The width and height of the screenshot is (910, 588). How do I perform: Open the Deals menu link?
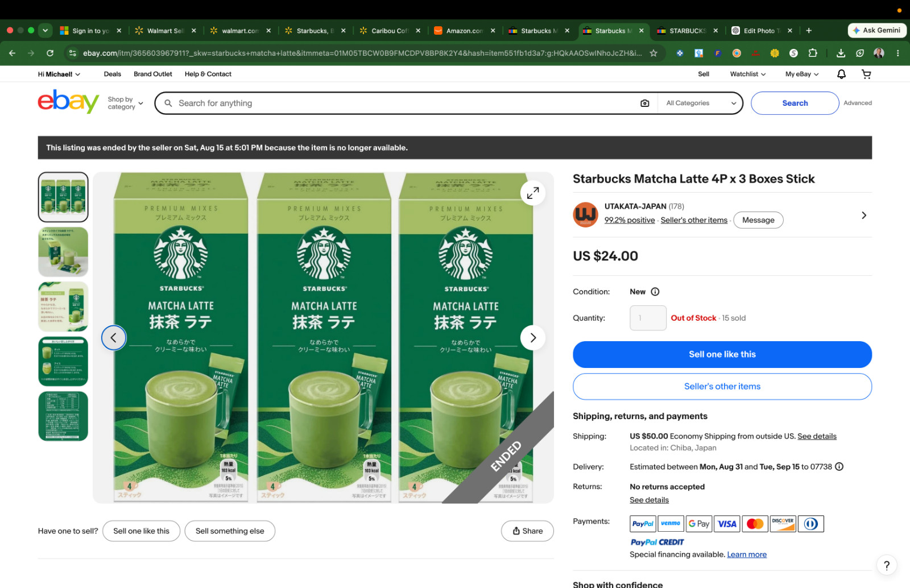click(113, 74)
